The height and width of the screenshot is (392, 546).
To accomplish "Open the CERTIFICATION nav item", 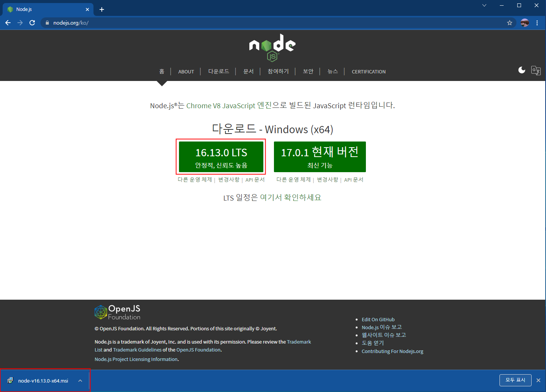I will (369, 72).
